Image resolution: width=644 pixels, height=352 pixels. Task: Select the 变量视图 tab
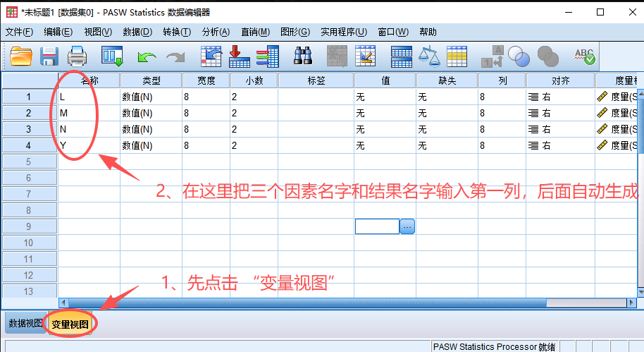coord(70,324)
